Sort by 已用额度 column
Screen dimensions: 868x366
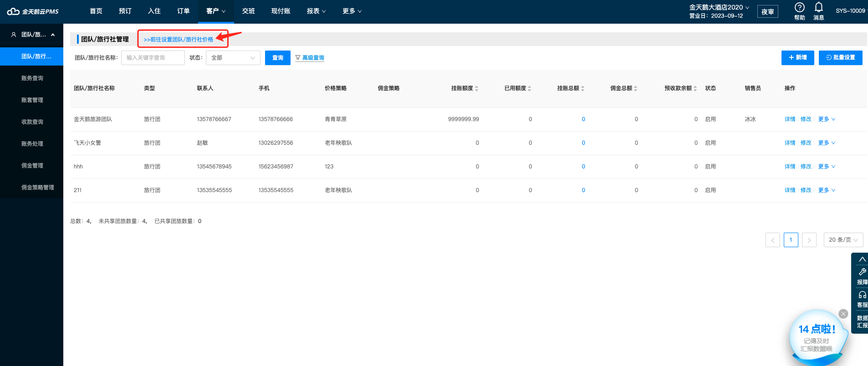point(529,88)
